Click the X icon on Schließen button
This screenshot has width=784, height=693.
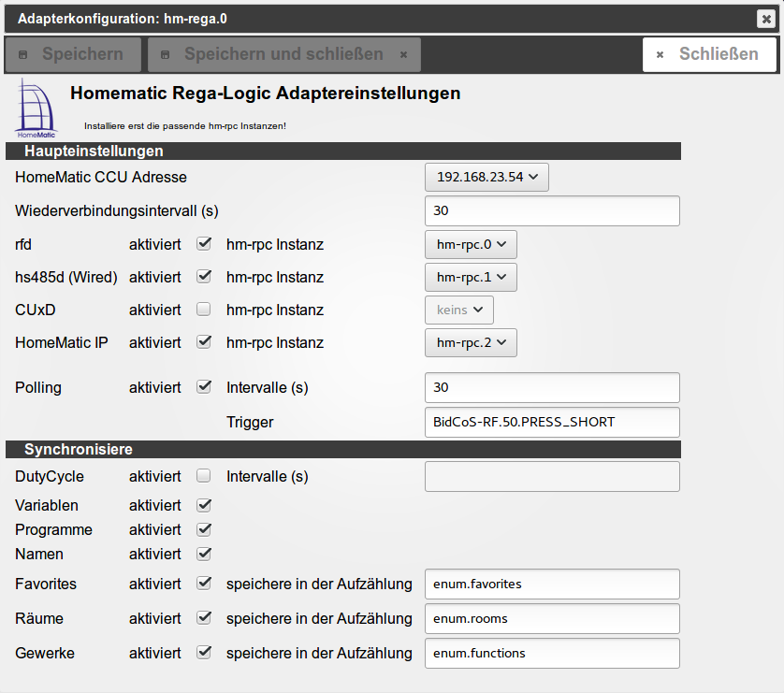660,55
